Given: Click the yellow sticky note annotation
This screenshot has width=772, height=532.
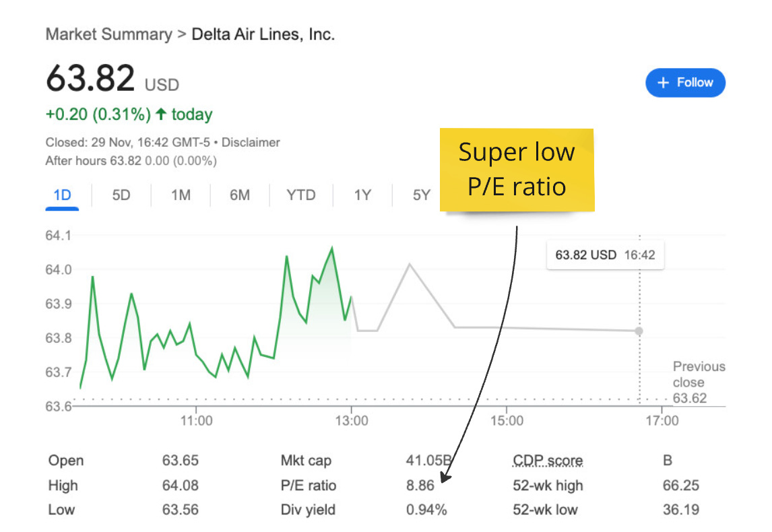Looking at the screenshot, I should (x=517, y=170).
